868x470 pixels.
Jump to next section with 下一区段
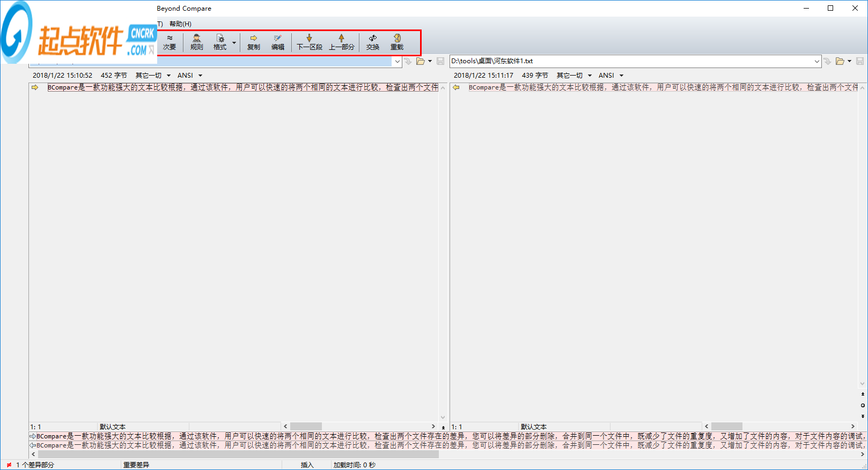(310, 42)
